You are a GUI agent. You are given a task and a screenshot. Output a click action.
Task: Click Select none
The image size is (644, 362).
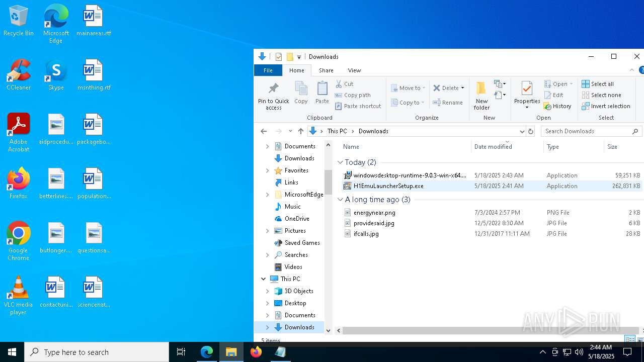(x=601, y=95)
